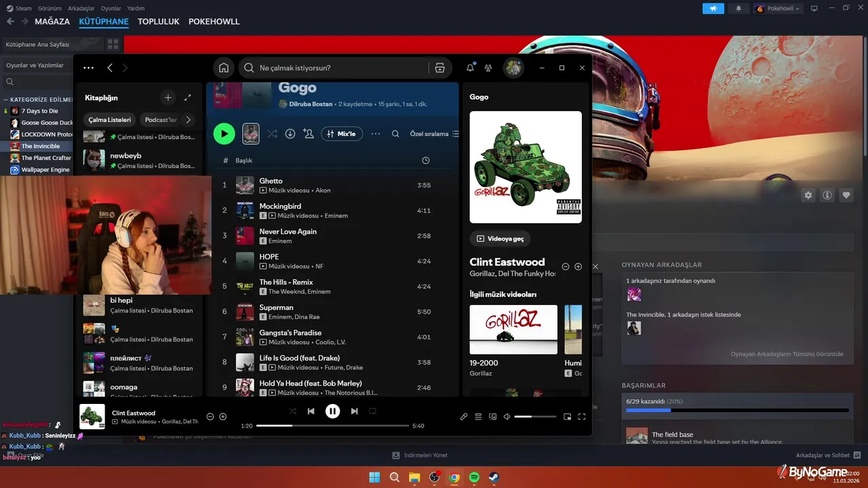The image size is (868, 488).
Task: Select the 'Çalma Listeleri' filter chip
Action: click(x=110, y=119)
